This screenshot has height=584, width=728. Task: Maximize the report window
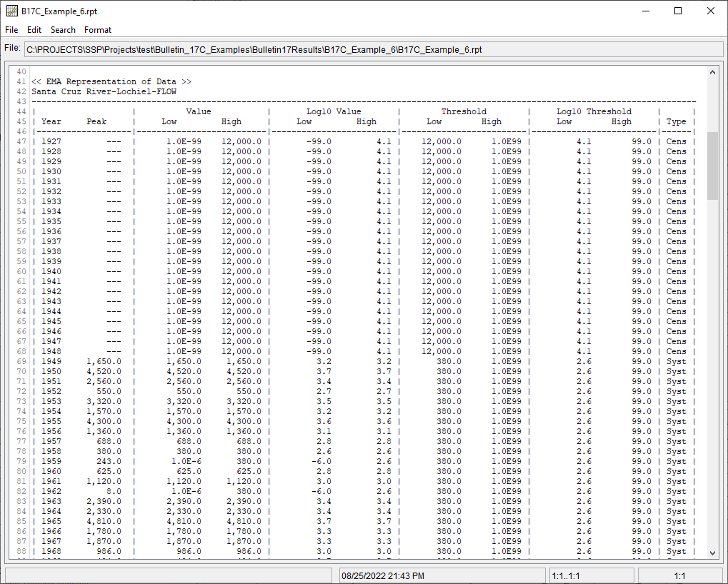[x=678, y=11]
